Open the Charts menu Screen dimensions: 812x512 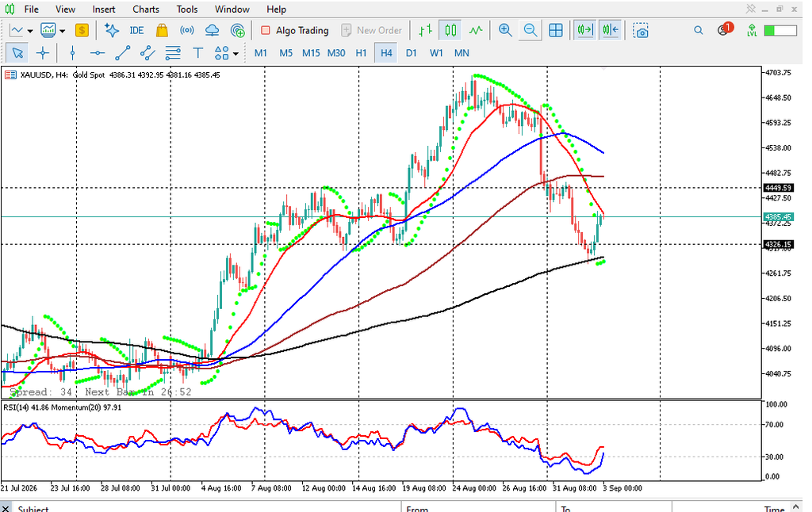click(146, 10)
